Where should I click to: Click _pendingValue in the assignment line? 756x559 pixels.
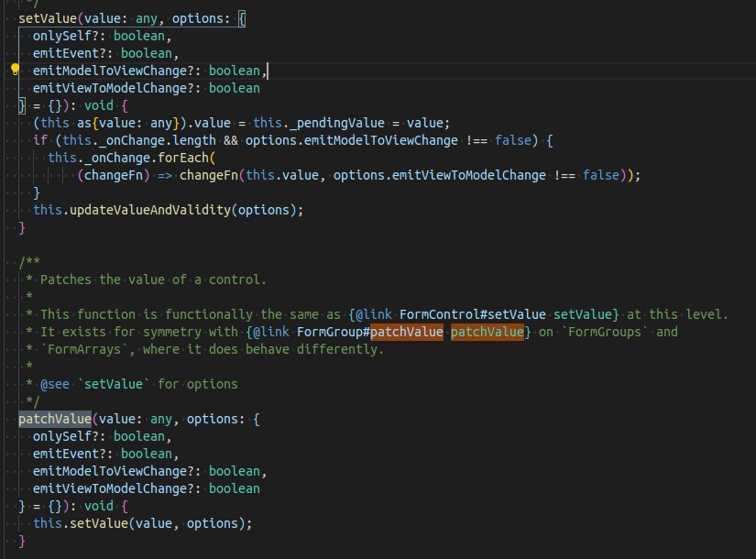(337, 123)
